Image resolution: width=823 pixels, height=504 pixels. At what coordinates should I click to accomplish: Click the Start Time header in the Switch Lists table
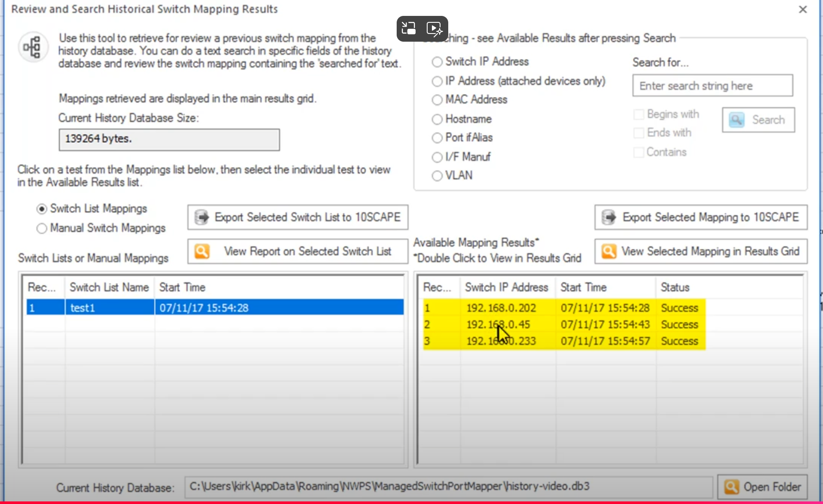coord(279,287)
